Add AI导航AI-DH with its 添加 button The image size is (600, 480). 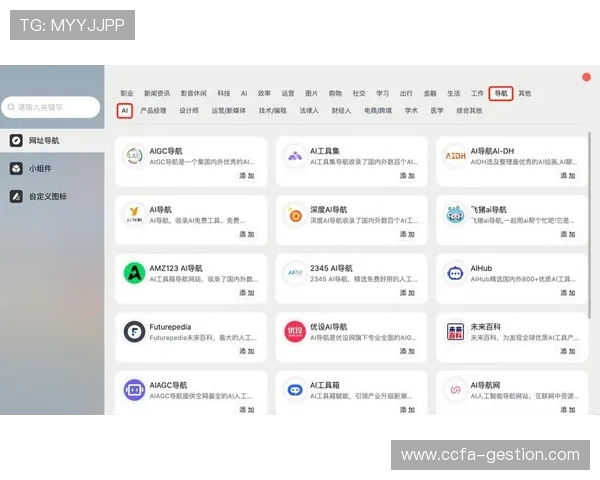tap(568, 176)
